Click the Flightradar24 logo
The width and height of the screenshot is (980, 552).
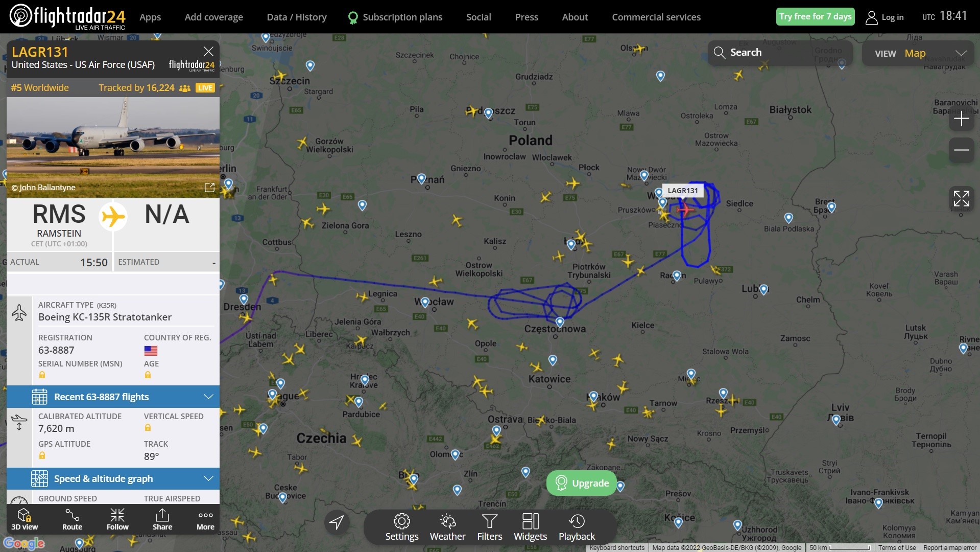[x=67, y=16]
